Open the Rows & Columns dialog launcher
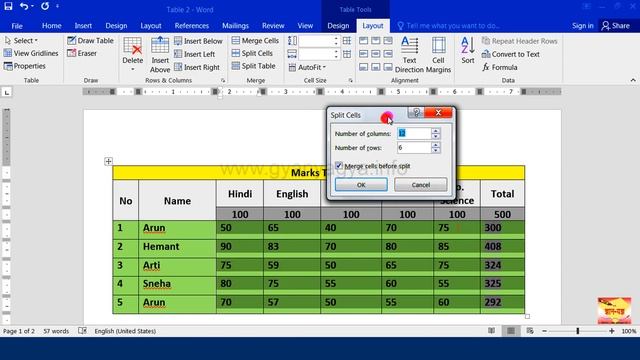The height and width of the screenshot is (360, 640). [x=223, y=80]
